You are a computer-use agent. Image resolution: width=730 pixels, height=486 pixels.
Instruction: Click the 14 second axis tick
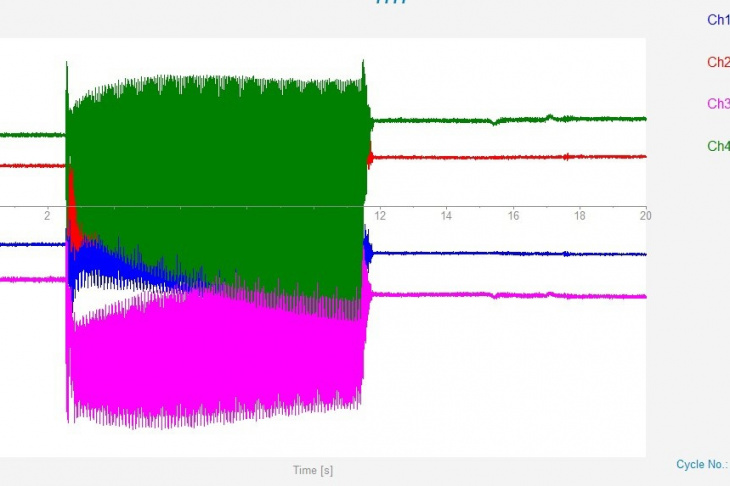pos(446,216)
